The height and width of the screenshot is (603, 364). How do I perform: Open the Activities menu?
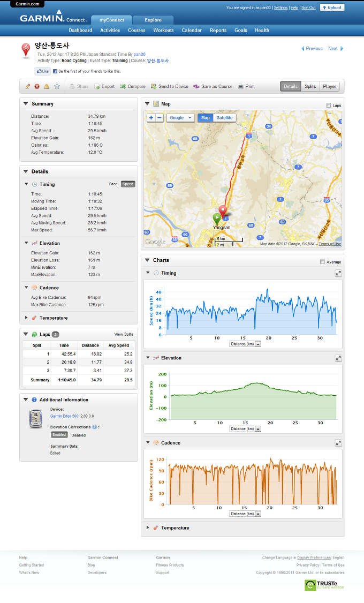[x=110, y=31]
